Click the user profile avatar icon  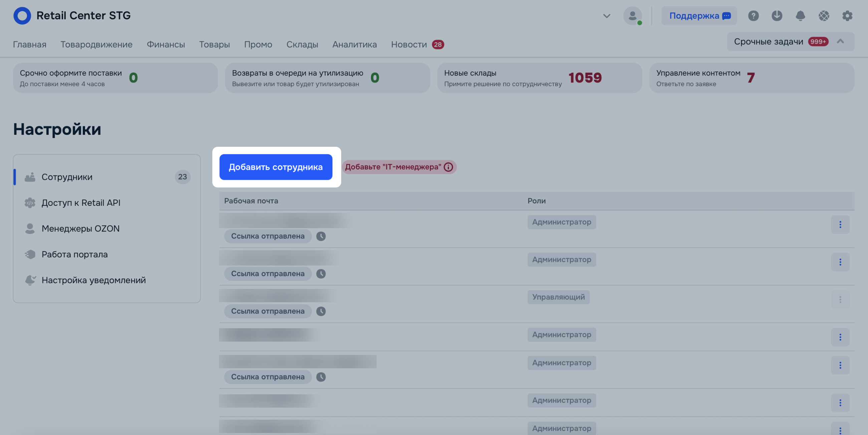point(632,16)
